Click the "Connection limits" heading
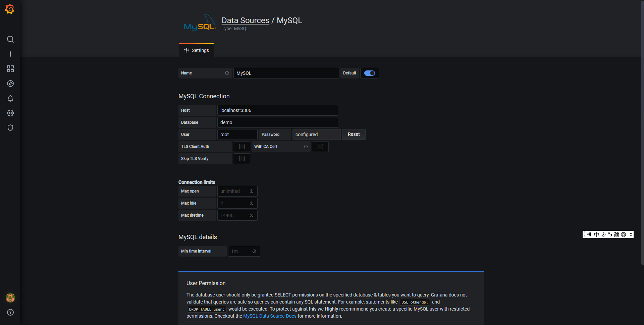The image size is (644, 325). click(197, 182)
